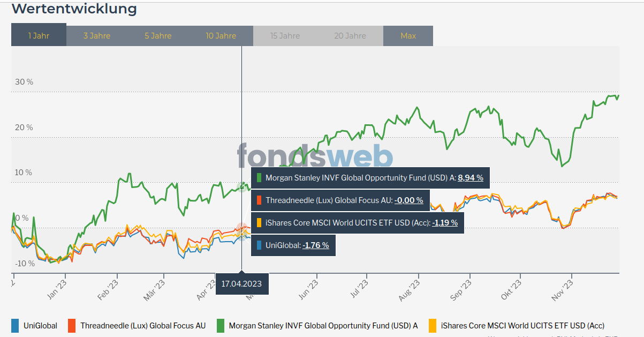Click the -1,76 % UniGlobal tooltip value
This screenshot has width=644, height=337.
pyautogui.click(x=315, y=245)
